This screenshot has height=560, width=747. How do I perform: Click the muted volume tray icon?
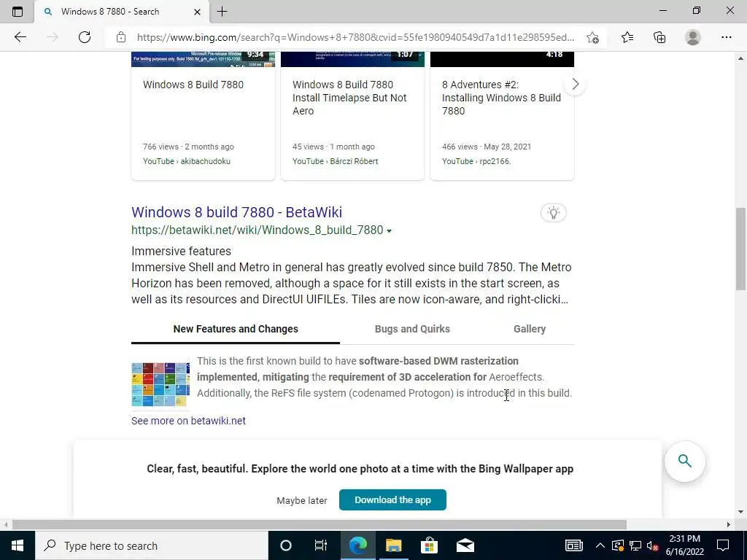pos(653,545)
